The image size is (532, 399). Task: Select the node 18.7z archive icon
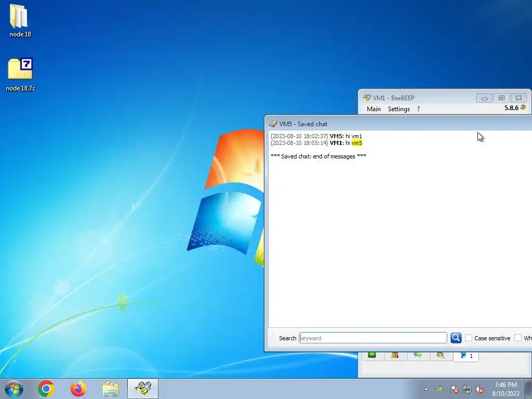(x=20, y=75)
